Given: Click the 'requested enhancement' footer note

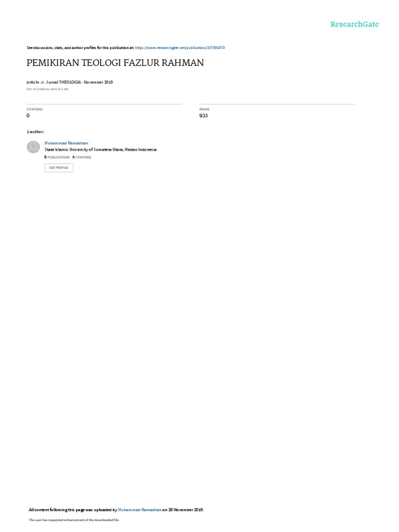Looking at the screenshot, I should tap(74, 520).
